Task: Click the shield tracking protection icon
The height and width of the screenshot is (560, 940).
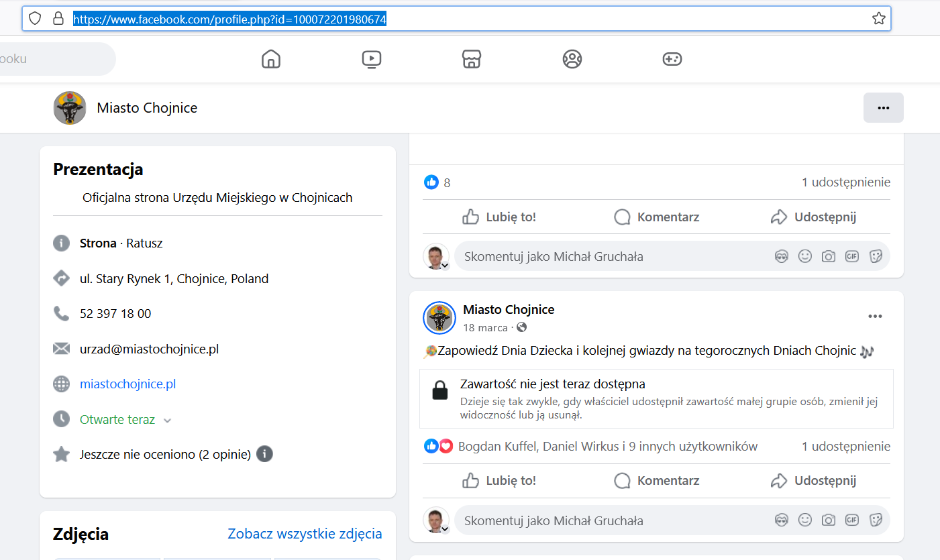Action: click(x=35, y=19)
